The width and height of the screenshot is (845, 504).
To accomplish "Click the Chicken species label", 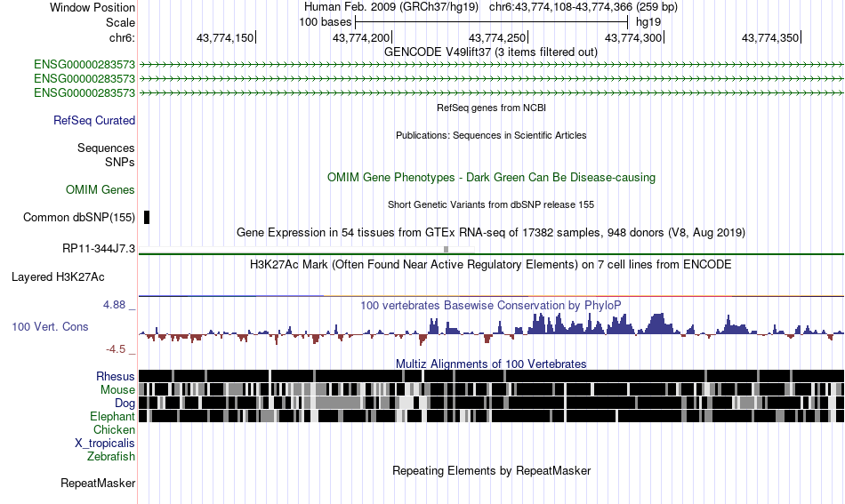I will [x=114, y=429].
